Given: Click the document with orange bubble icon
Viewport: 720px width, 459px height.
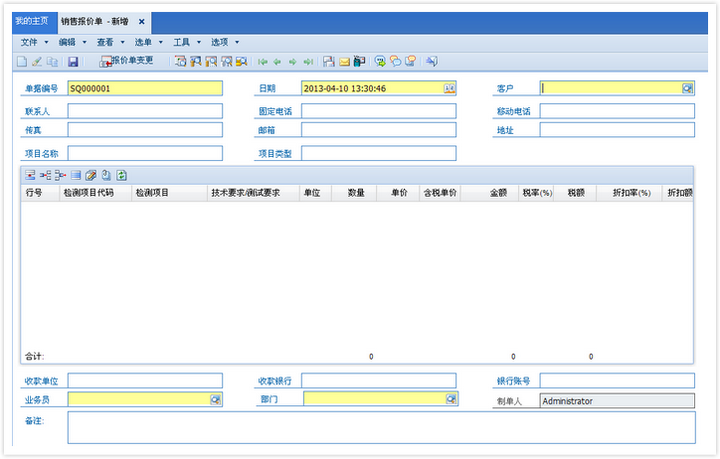Looking at the screenshot, I should coord(411,61).
